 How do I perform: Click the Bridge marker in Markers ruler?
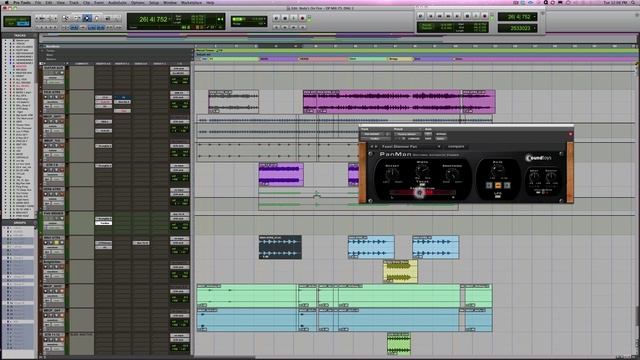click(394, 59)
